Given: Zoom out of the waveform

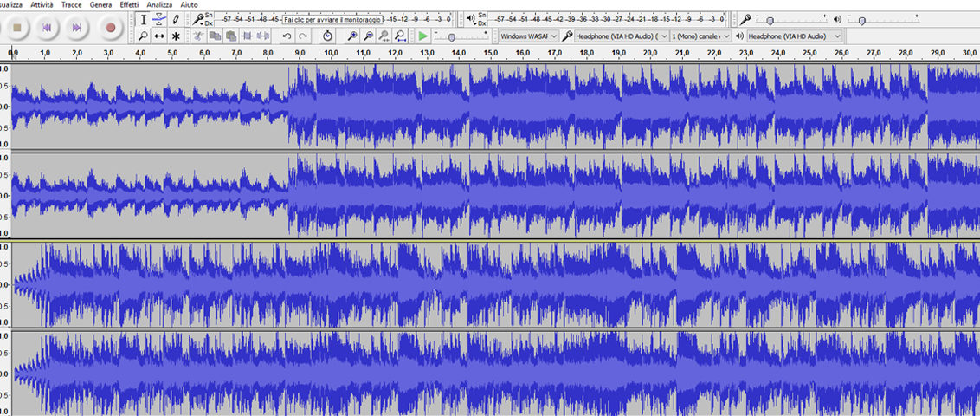Looking at the screenshot, I should (369, 36).
